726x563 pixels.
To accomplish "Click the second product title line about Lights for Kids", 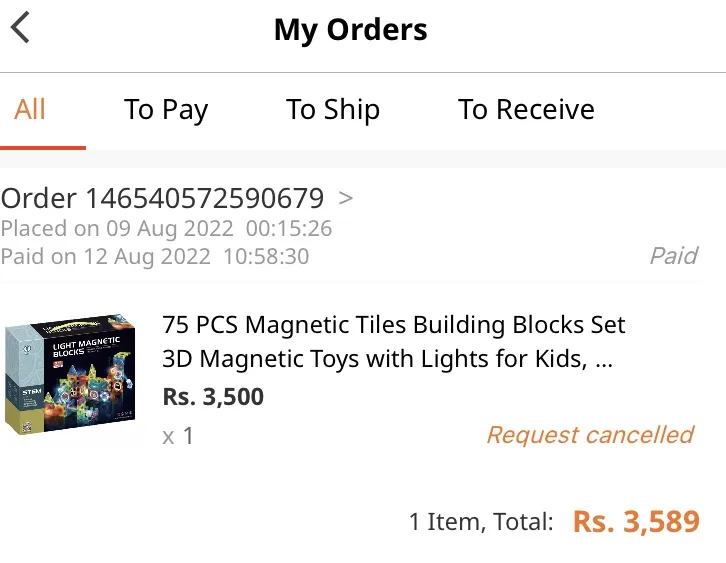I will [x=388, y=359].
